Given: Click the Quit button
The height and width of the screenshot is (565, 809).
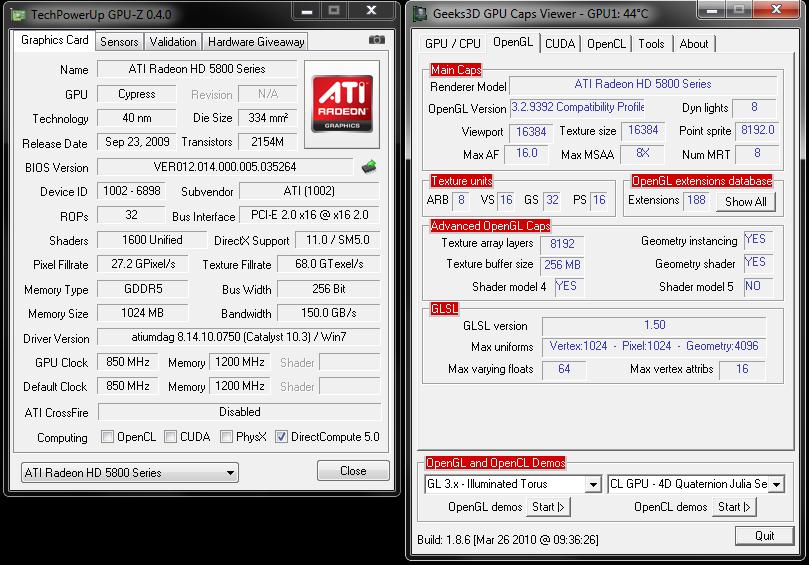Looking at the screenshot, I should 765,536.
